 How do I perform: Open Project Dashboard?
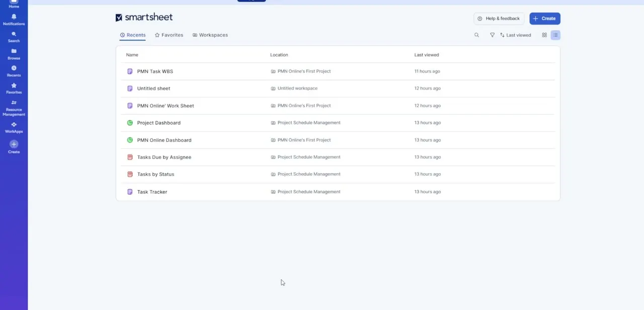pos(158,123)
